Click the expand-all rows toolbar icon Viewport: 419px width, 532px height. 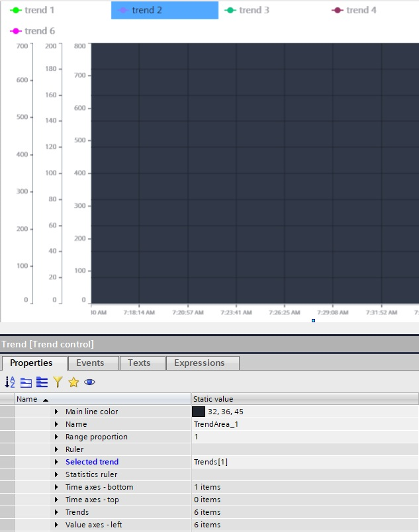pyautogui.click(x=42, y=382)
